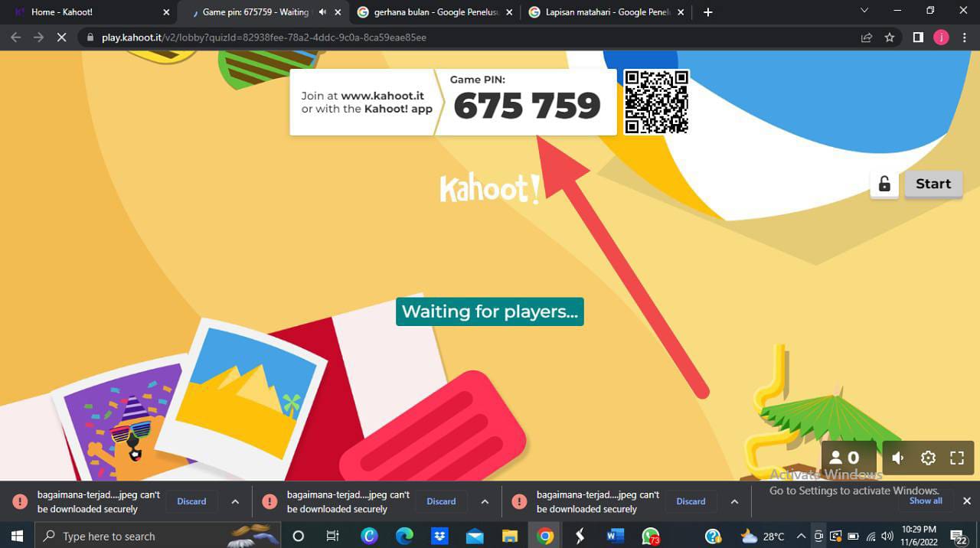Viewport: 980px width, 548px height.
Task: Bookmark this page with the star
Action: click(889, 37)
